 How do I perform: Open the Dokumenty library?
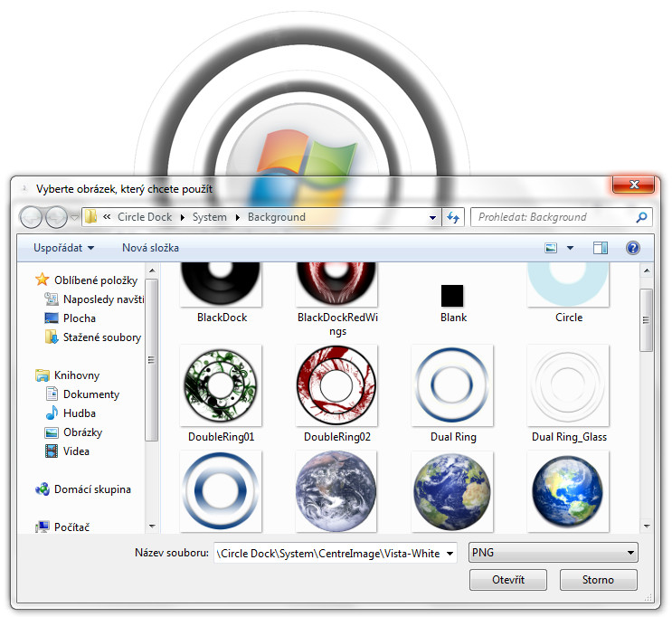click(82, 394)
